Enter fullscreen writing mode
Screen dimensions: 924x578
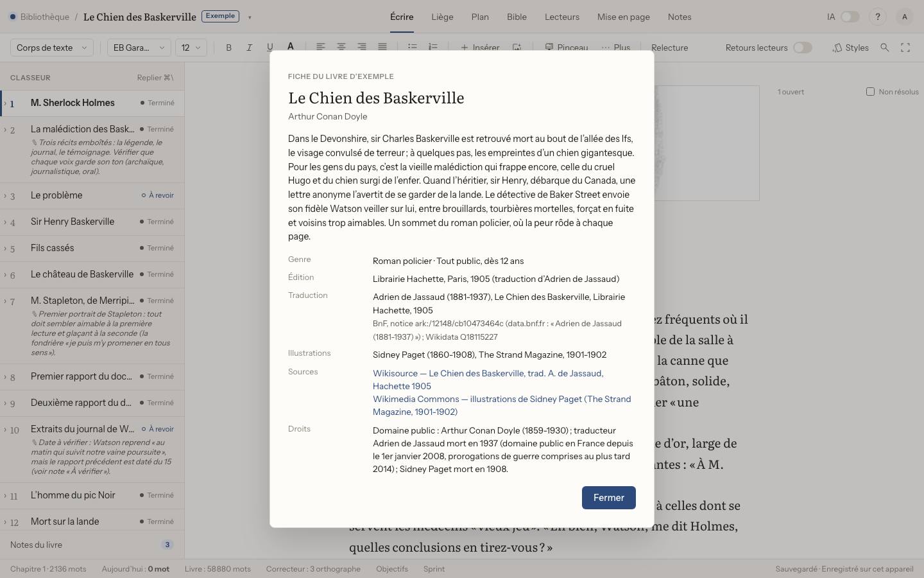tap(905, 48)
